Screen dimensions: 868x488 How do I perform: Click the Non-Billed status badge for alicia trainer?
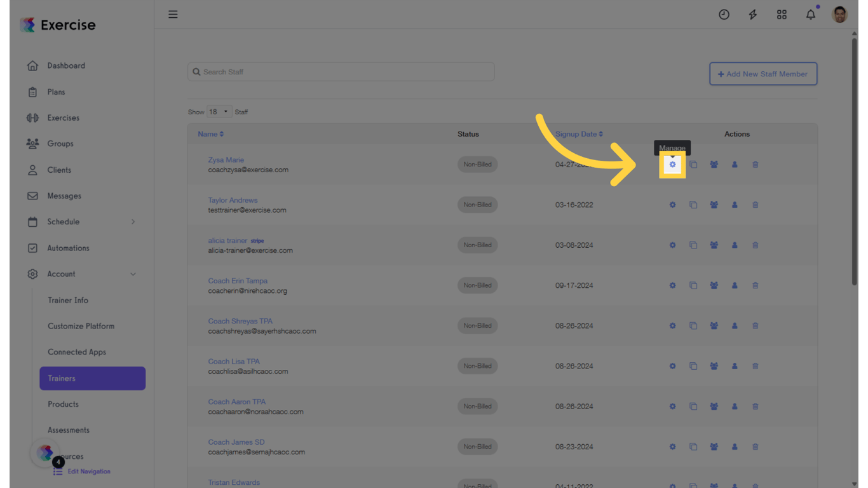tap(477, 245)
